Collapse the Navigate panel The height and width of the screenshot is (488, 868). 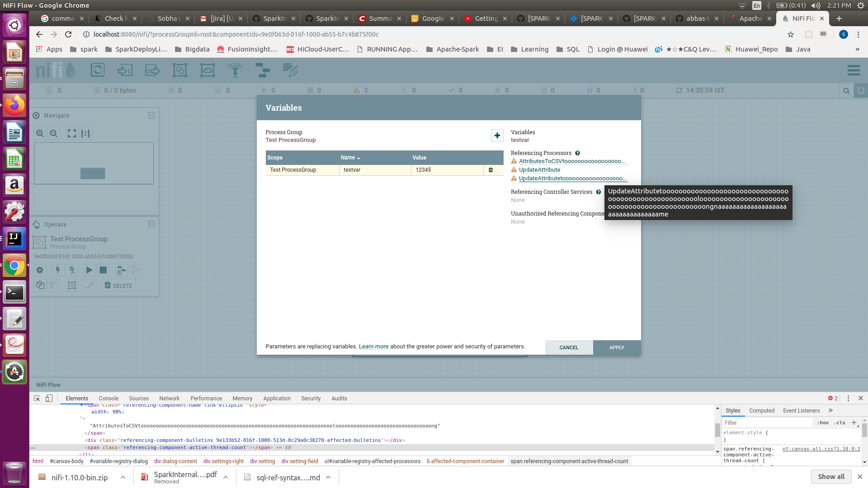coord(151,115)
